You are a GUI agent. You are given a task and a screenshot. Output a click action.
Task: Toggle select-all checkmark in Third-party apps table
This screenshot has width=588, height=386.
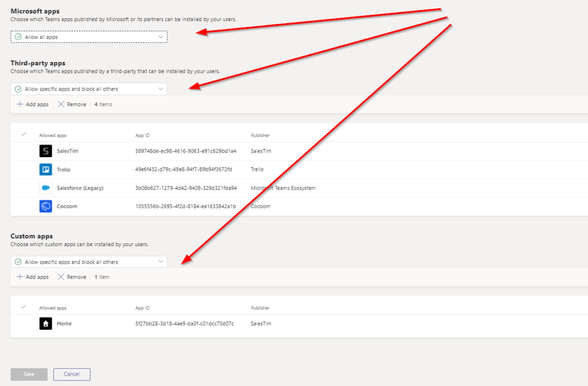point(24,134)
